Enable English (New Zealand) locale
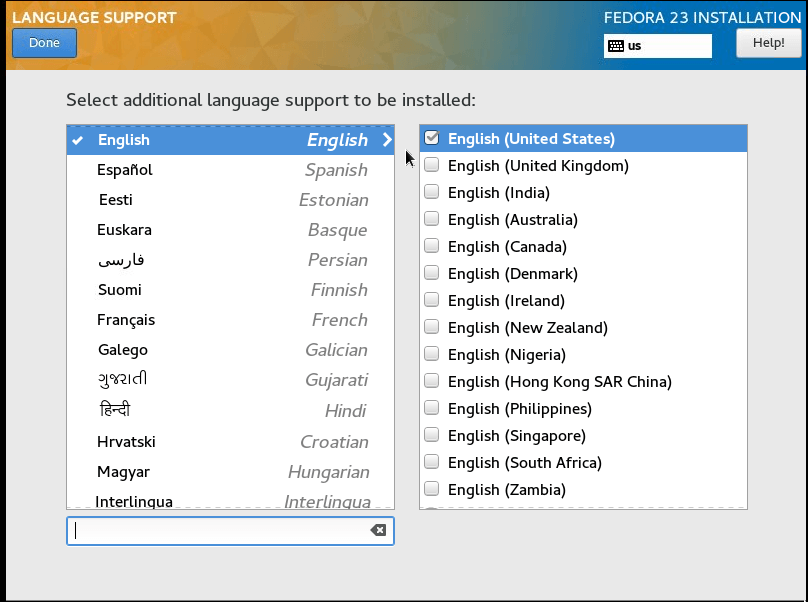This screenshot has height=602, width=808. 431,327
